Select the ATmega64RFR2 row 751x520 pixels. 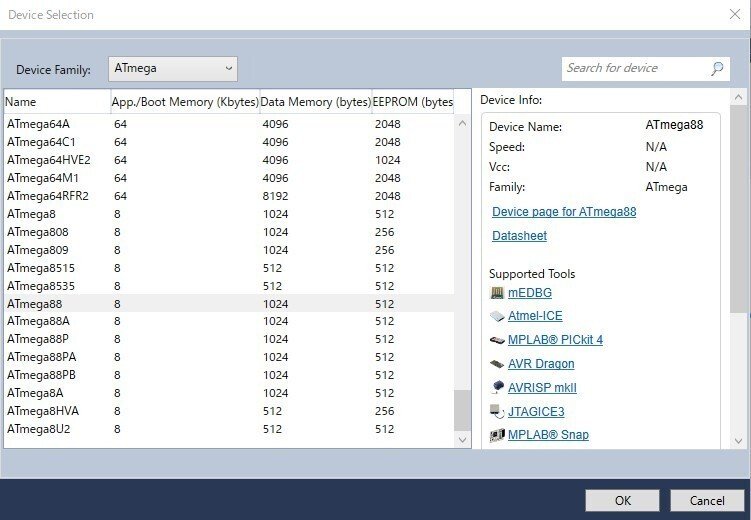229,196
